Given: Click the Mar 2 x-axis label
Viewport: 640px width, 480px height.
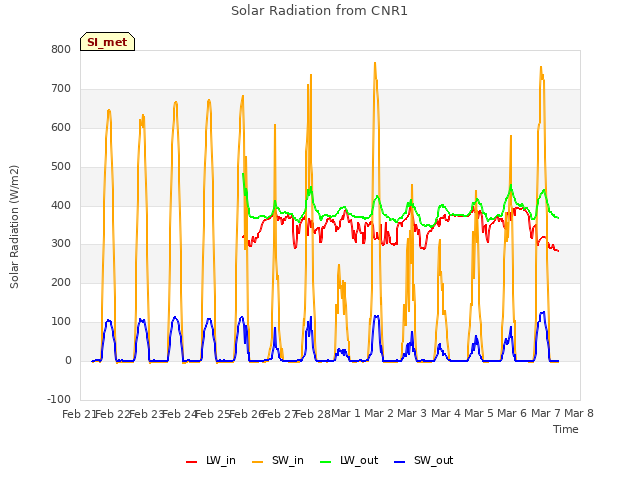Looking at the screenshot, I should point(379,413).
